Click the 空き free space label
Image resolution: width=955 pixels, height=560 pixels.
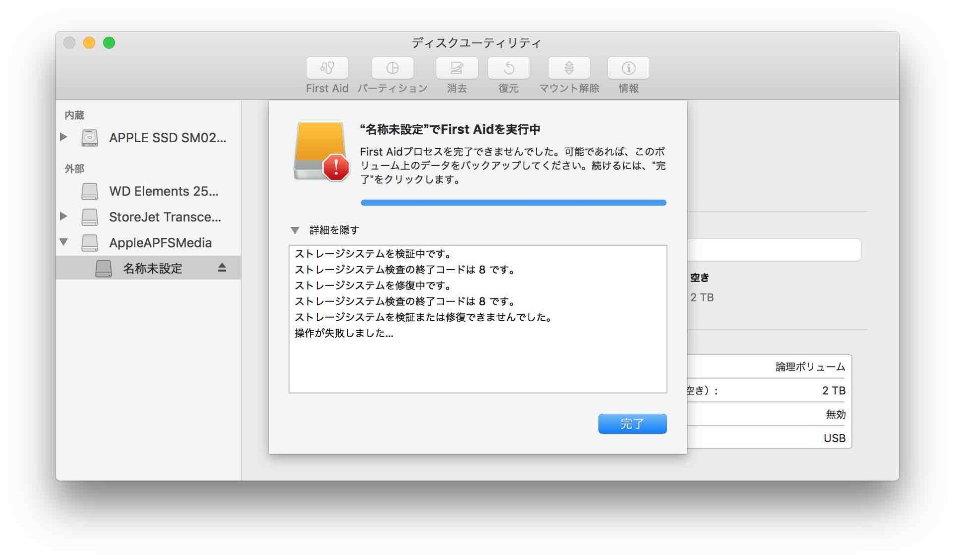click(x=700, y=278)
